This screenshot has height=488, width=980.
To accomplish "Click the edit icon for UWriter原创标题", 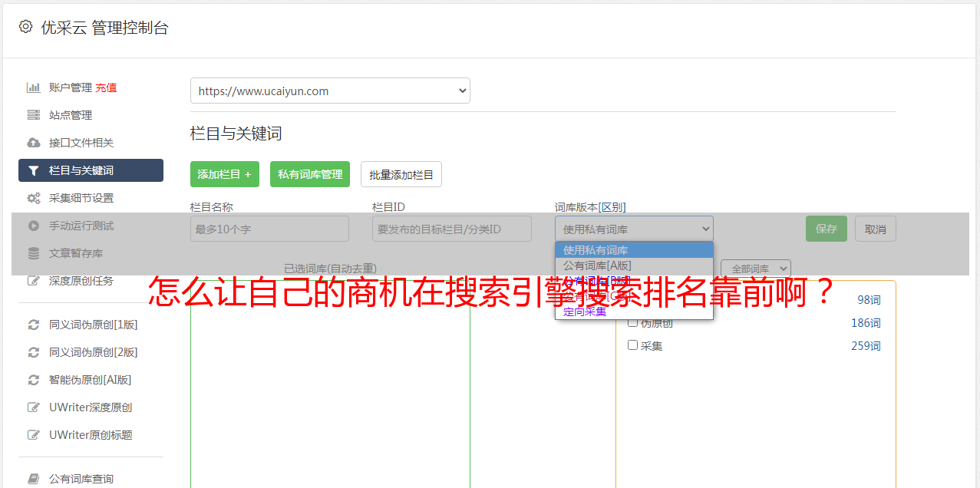I will (x=34, y=435).
